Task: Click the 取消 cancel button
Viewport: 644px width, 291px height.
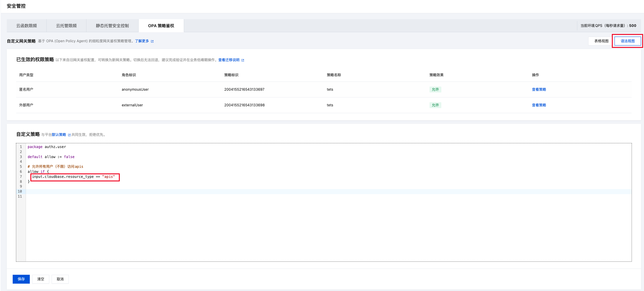Action: [x=60, y=279]
